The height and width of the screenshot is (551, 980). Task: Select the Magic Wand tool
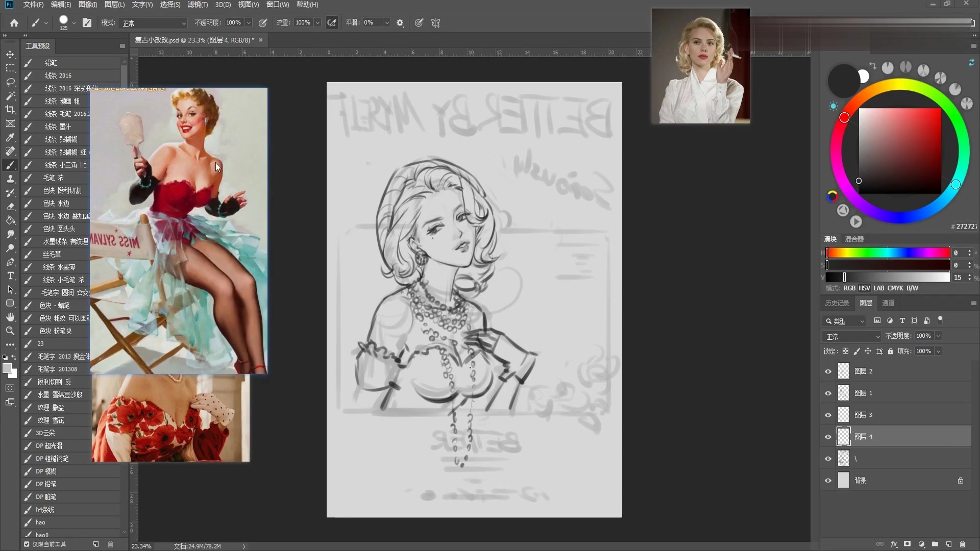(10, 95)
